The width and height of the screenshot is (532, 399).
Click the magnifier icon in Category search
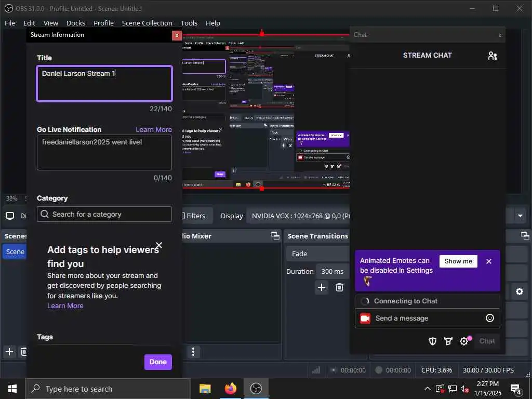point(45,214)
